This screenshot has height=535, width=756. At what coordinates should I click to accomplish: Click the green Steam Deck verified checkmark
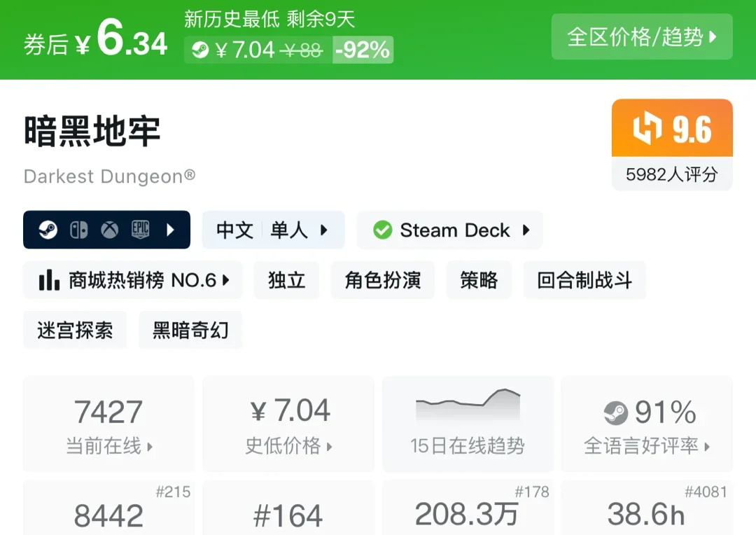coord(382,230)
